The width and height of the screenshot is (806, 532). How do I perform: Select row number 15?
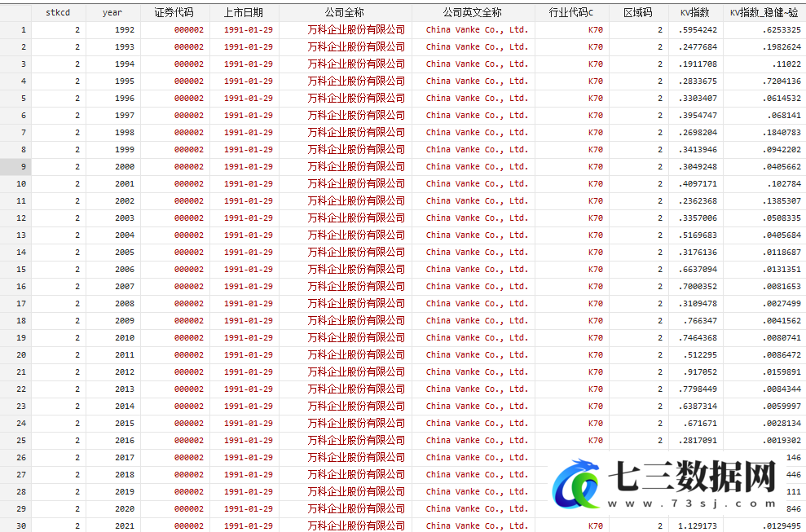click(15, 270)
